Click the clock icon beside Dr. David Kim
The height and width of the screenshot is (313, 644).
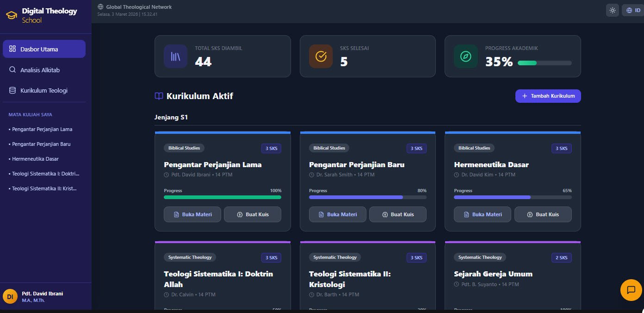tap(457, 175)
